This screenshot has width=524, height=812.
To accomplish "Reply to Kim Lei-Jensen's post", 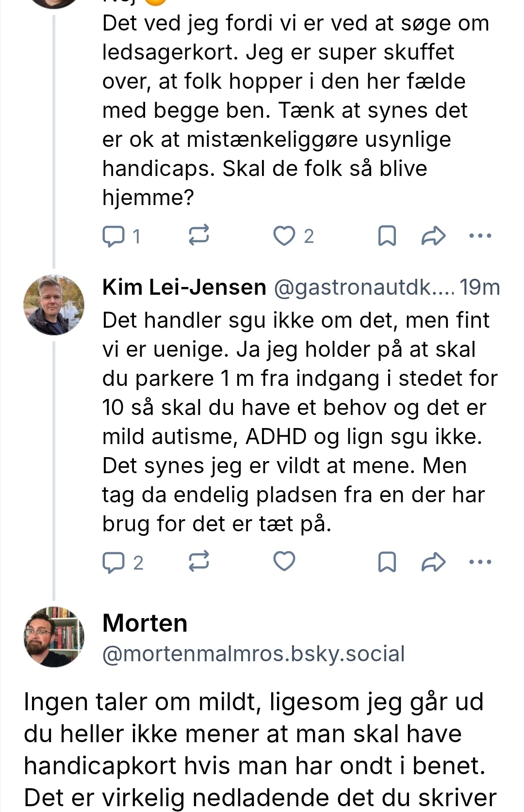I will 114,562.
